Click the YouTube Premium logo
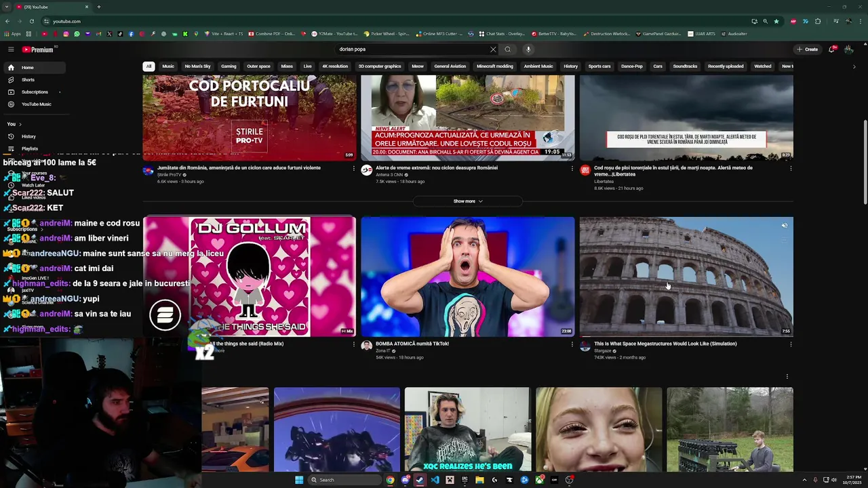Screen dimensions: 868x488 point(38,49)
